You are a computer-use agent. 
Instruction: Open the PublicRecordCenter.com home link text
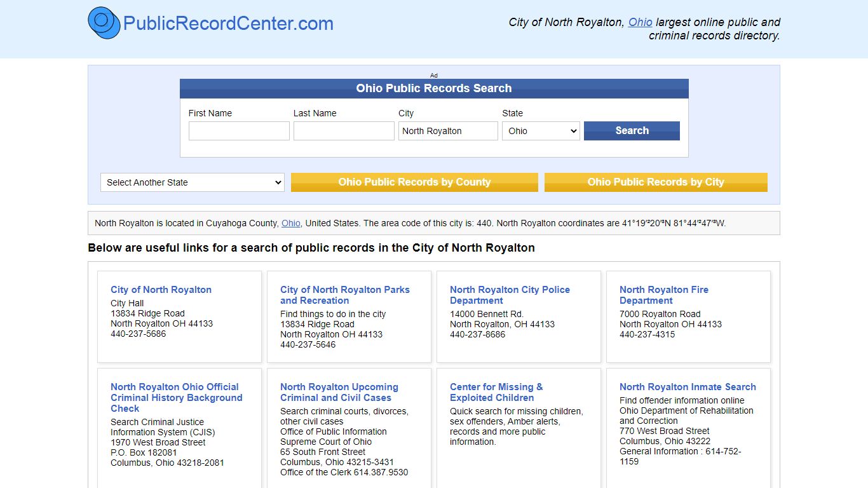pos(228,24)
